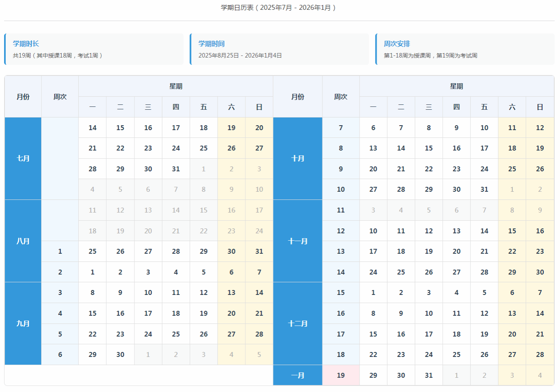The width and height of the screenshot is (560, 392).
Task: Click December 25 in week 18
Action: coord(456,354)
